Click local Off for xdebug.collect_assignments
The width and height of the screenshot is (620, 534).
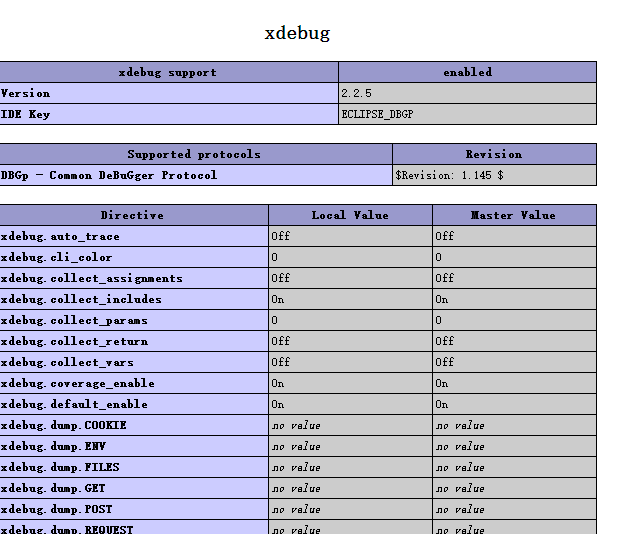tap(280, 278)
